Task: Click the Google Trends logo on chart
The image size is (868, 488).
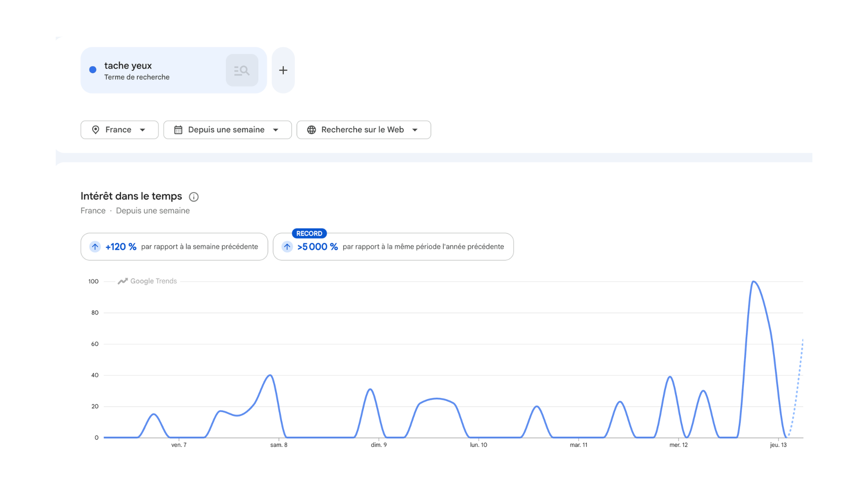Action: pyautogui.click(x=147, y=281)
